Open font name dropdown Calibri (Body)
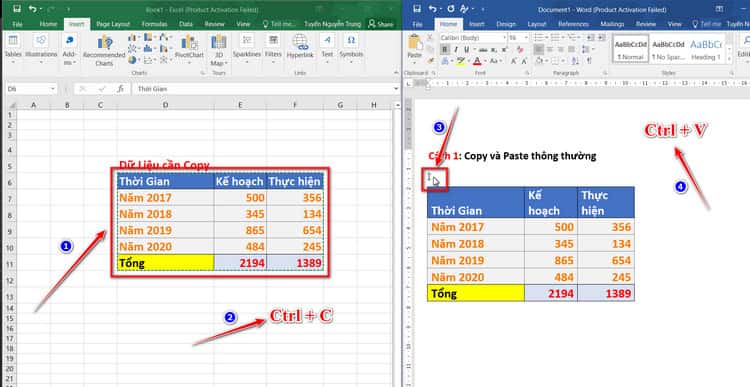The image size is (750, 387). [504, 37]
